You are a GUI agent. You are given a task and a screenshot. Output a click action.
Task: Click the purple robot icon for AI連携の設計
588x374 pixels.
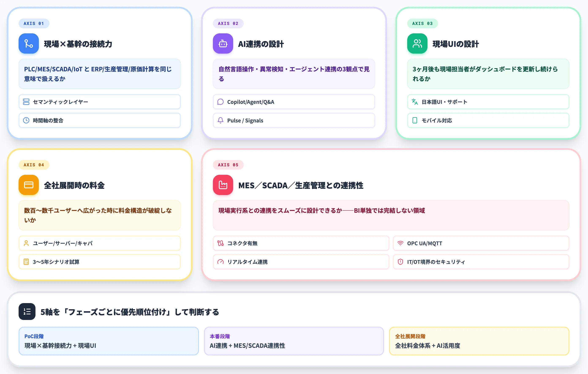[x=223, y=44]
